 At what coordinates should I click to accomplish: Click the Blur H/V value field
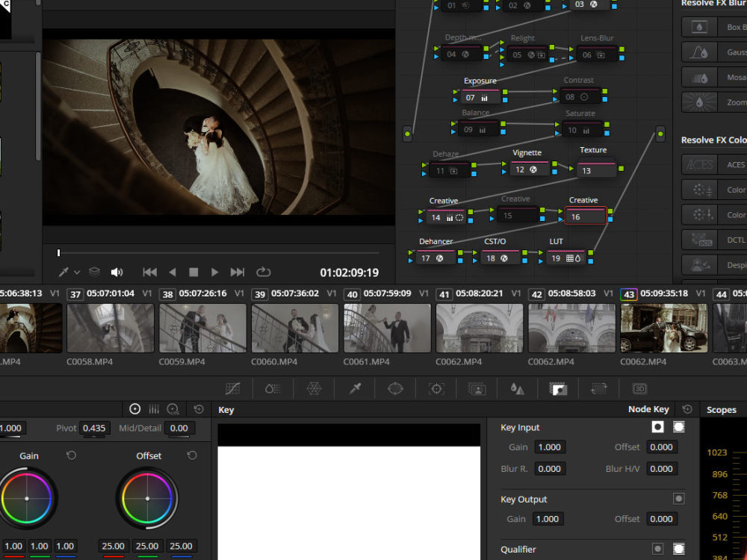point(661,469)
